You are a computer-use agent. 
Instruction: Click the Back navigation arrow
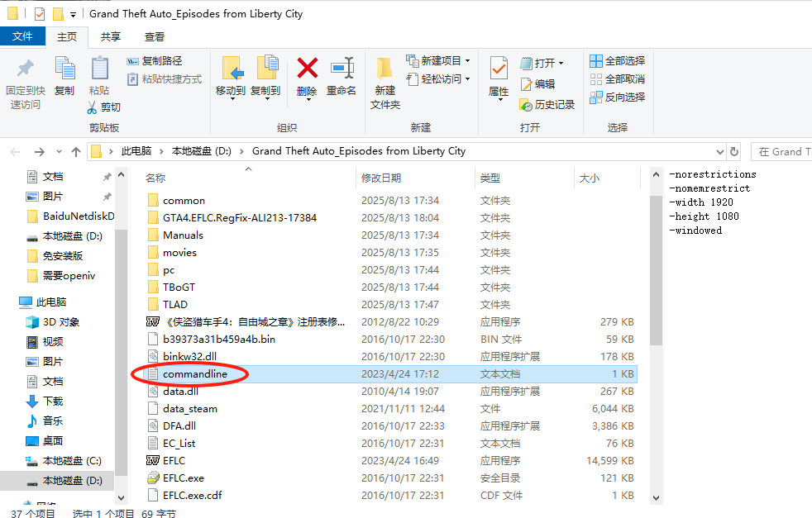[15, 152]
